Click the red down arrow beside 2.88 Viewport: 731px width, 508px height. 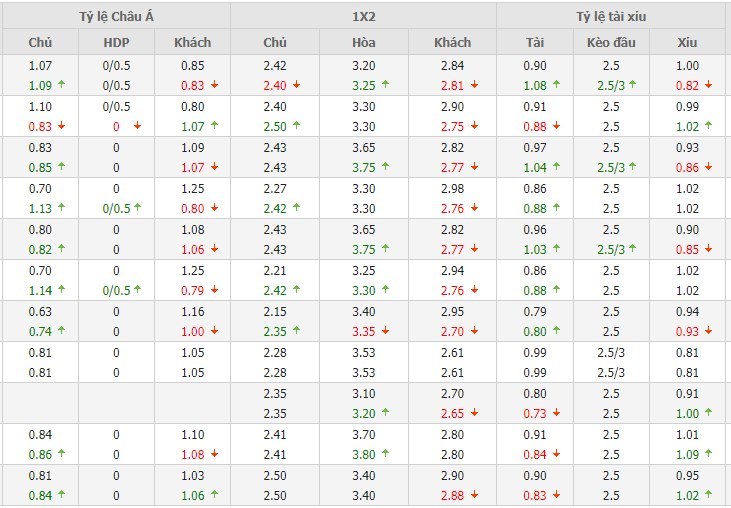pos(474,495)
